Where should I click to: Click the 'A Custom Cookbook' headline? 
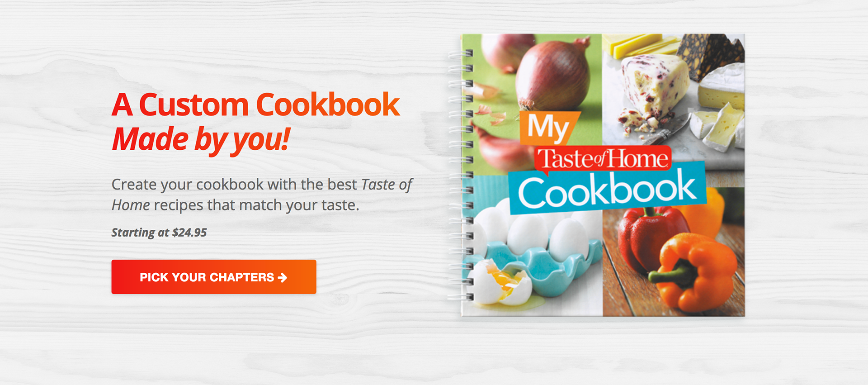(x=256, y=105)
